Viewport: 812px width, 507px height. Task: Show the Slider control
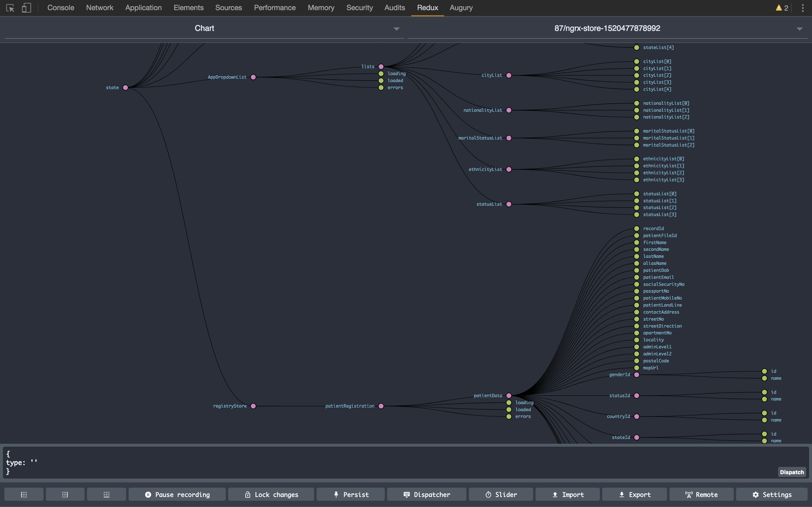click(x=501, y=494)
